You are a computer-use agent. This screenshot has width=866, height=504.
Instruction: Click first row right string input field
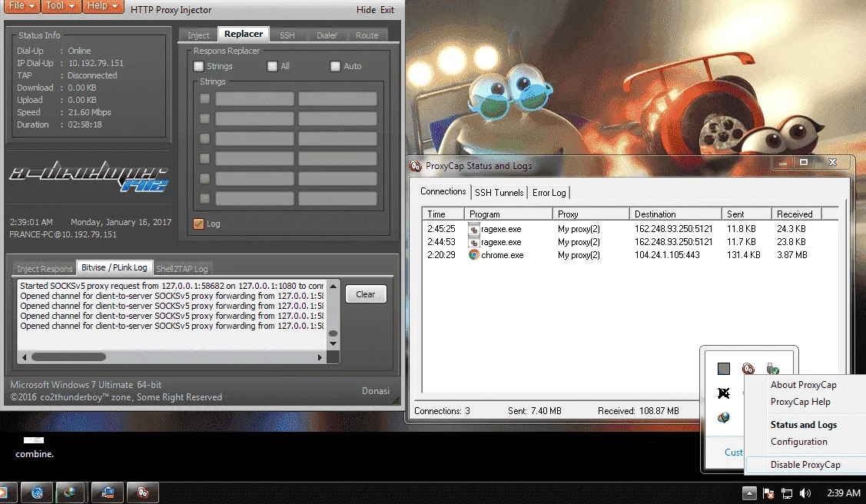(337, 99)
